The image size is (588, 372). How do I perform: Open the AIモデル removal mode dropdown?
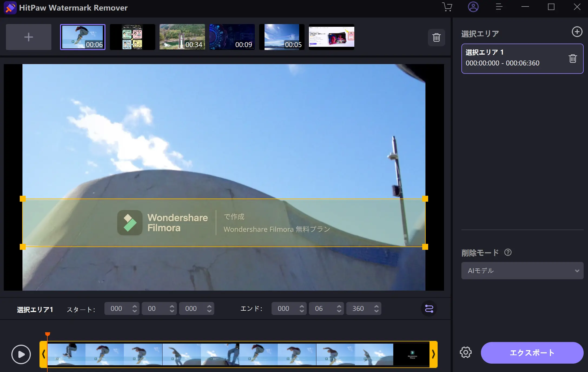point(522,271)
